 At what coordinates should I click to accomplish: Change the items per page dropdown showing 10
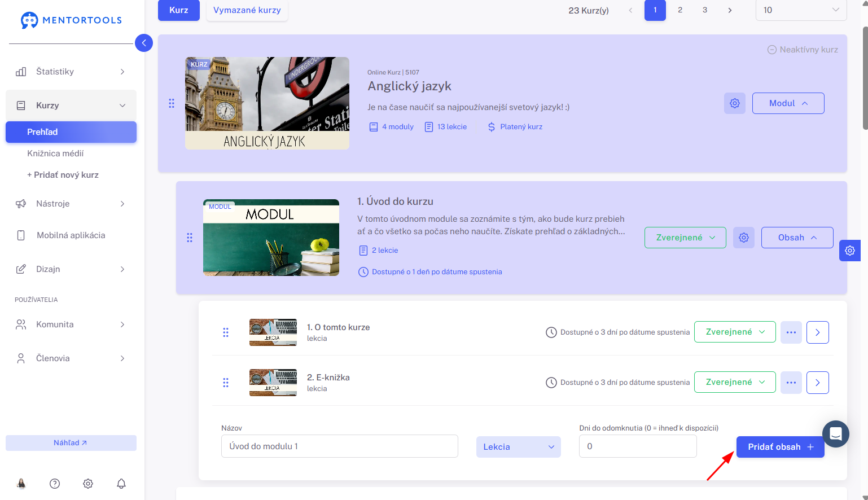801,10
